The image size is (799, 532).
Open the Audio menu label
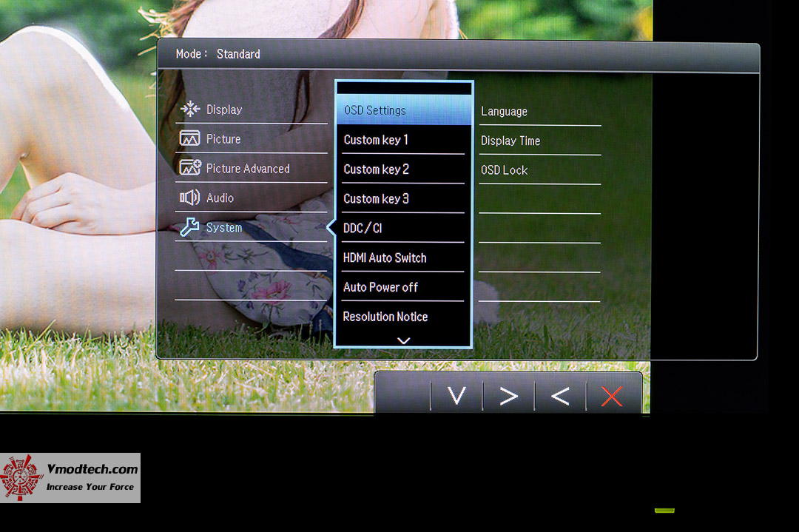220,198
